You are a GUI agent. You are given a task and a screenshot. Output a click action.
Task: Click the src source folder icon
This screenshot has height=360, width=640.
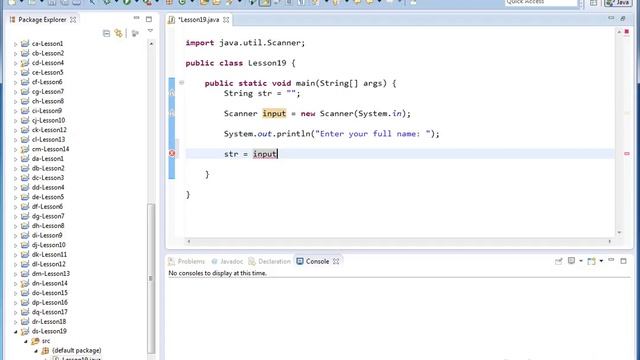(35, 341)
